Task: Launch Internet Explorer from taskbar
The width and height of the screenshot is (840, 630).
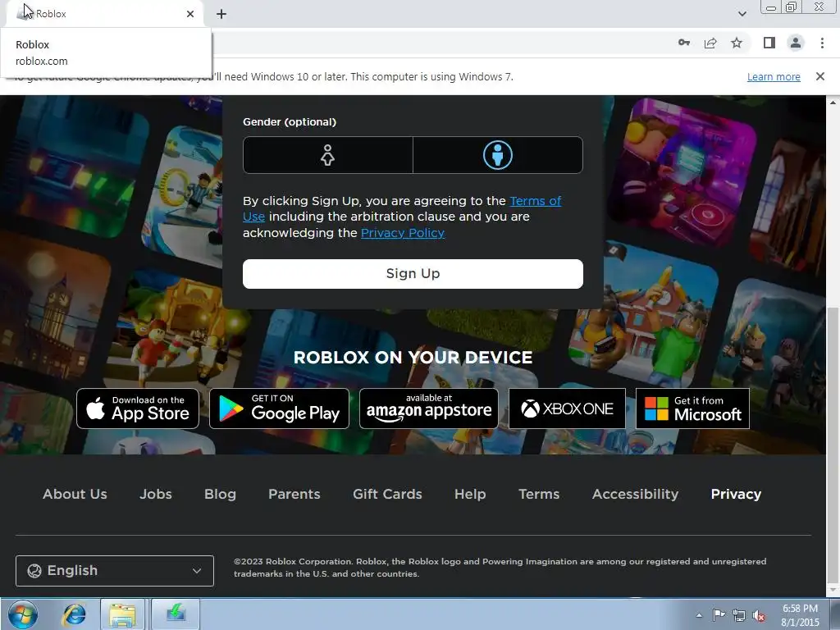Action: [x=75, y=614]
